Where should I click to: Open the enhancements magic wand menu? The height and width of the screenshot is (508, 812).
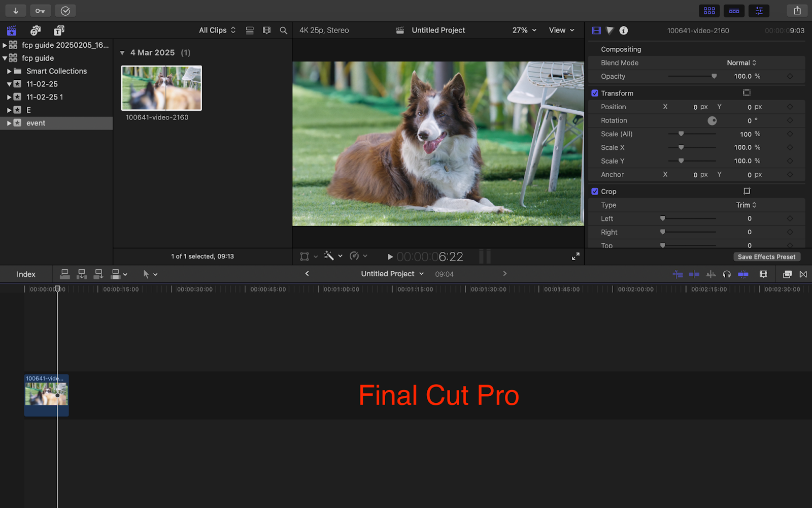[x=333, y=256]
